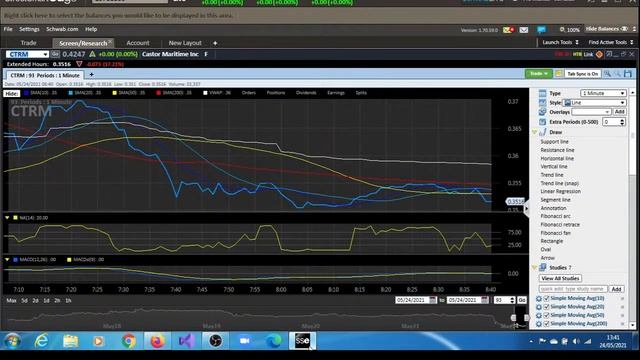Switch to the Account tab
Viewport: 640px width, 360px height.
(x=138, y=43)
